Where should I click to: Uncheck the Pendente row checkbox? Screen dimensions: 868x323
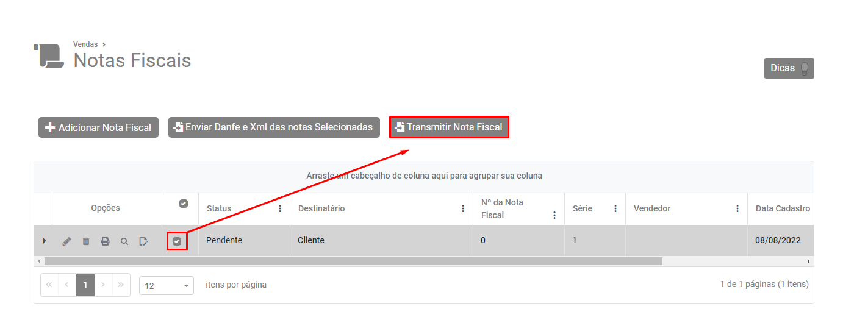[x=177, y=241]
